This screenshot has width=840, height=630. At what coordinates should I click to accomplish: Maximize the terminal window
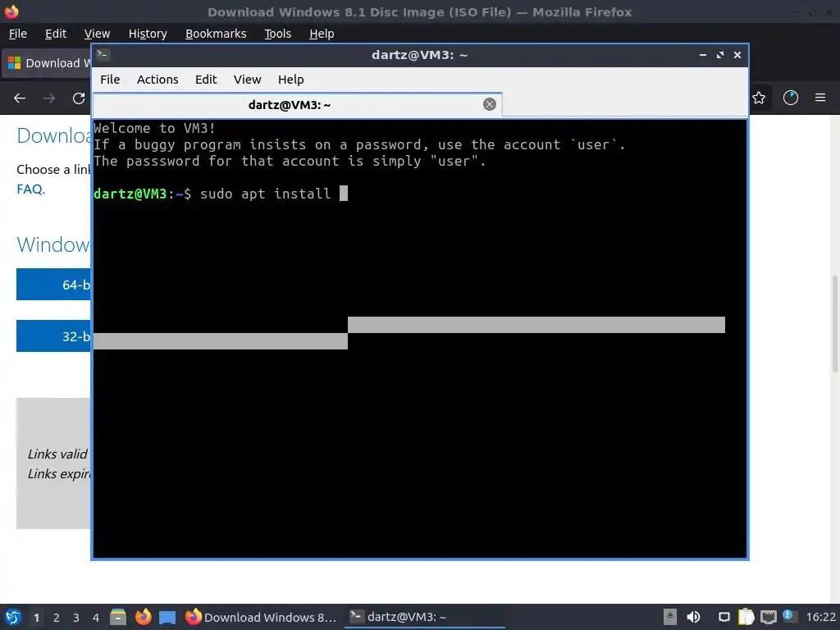pos(720,55)
